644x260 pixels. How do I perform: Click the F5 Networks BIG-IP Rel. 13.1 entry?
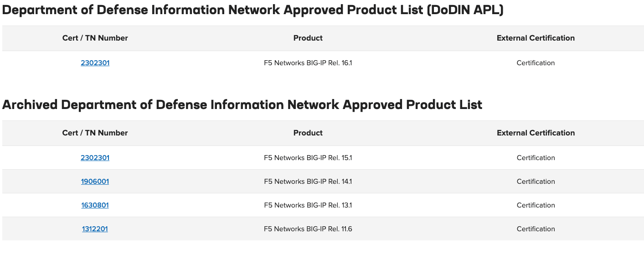pos(308,205)
